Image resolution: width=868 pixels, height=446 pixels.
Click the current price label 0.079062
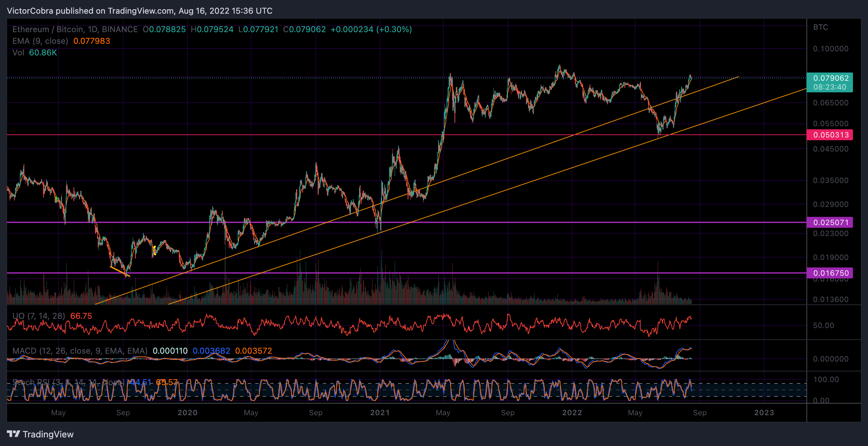(x=831, y=78)
